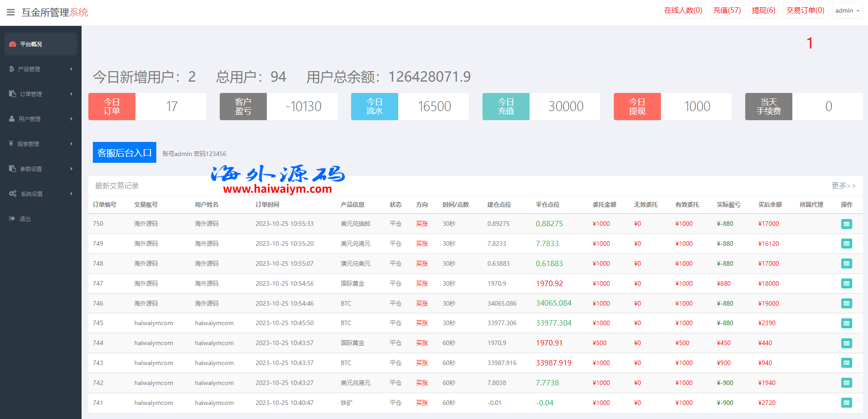Open the admin account dropdown

tap(847, 10)
